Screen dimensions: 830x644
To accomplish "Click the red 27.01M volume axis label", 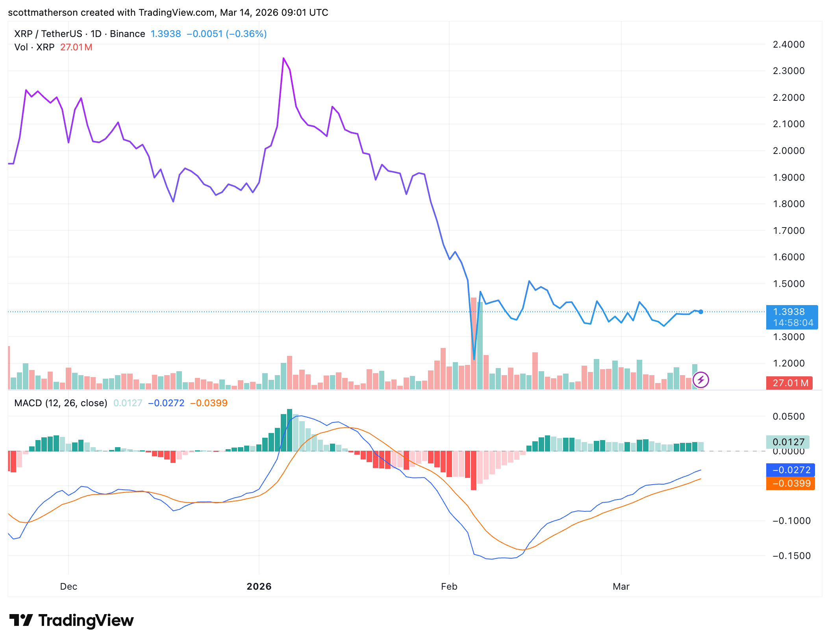I will (x=789, y=383).
